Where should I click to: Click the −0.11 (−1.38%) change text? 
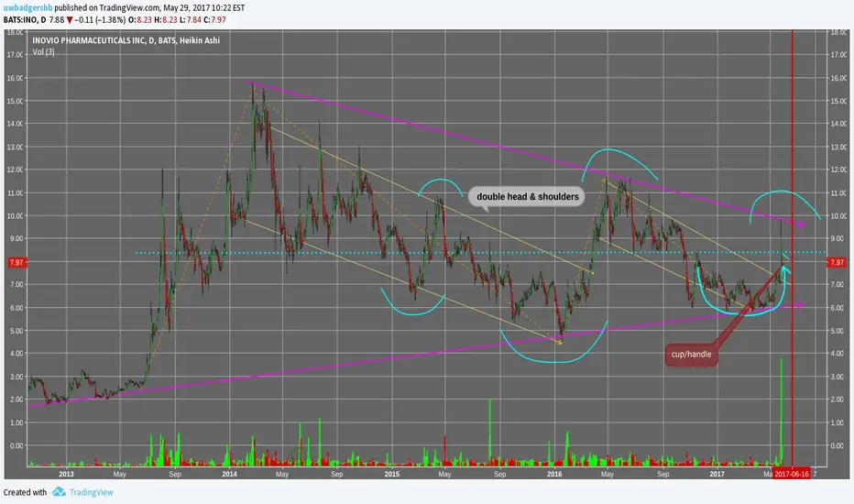pyautogui.click(x=100, y=19)
